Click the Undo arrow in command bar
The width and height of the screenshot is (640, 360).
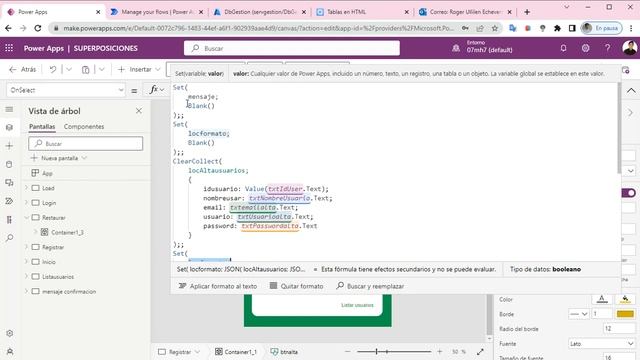53,69
